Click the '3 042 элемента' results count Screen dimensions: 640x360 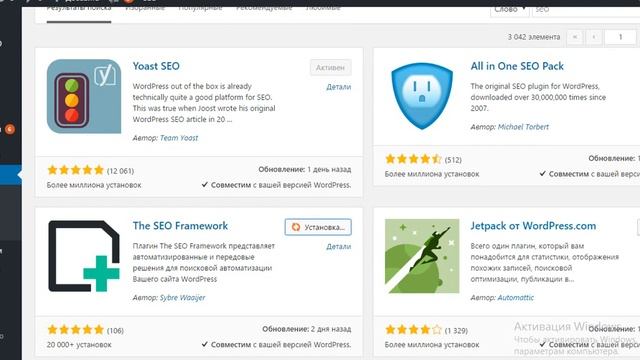click(534, 37)
